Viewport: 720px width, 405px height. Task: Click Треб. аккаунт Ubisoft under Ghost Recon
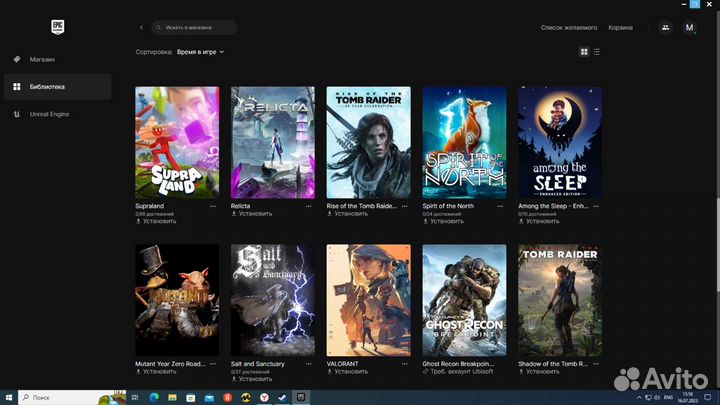(x=458, y=371)
